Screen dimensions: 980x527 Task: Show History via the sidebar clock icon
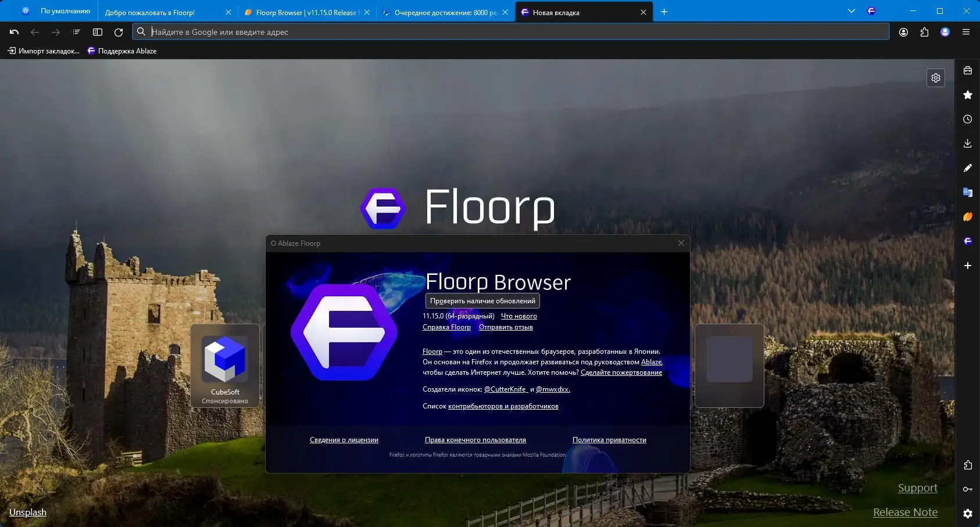[x=967, y=119]
